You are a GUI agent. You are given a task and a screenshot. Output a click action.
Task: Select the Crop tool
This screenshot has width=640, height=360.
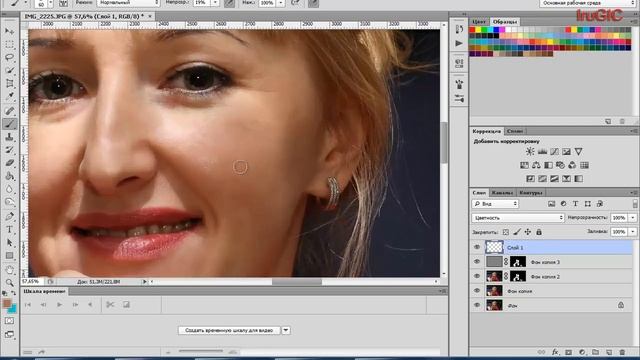pyautogui.click(x=9, y=84)
